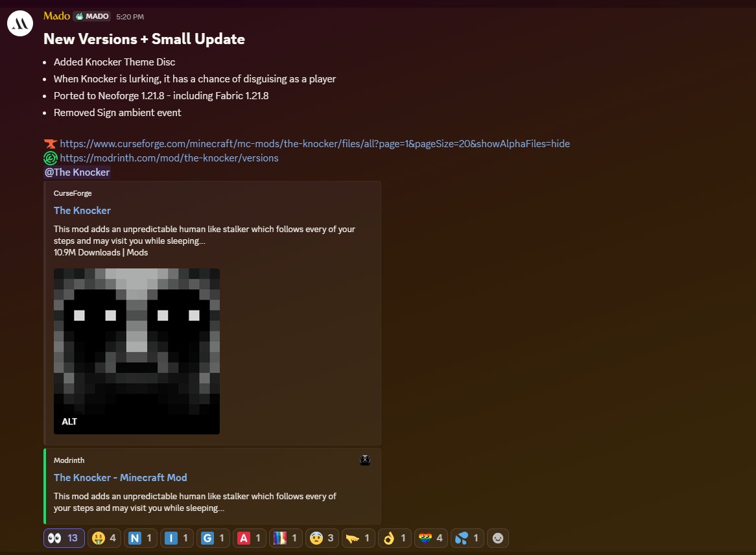Screen dimensions: 756x555
Task: Click the 5:20 PM message timestamp
Action: [x=130, y=17]
